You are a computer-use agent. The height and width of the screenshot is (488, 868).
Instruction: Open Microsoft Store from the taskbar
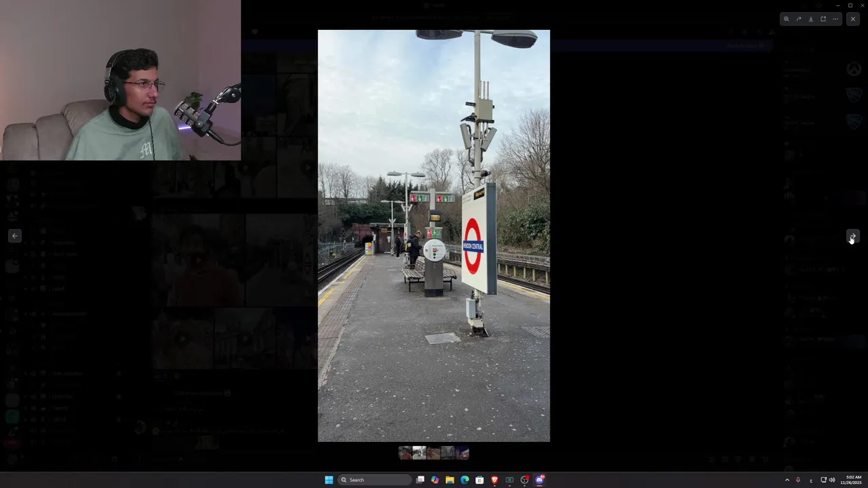(479, 480)
